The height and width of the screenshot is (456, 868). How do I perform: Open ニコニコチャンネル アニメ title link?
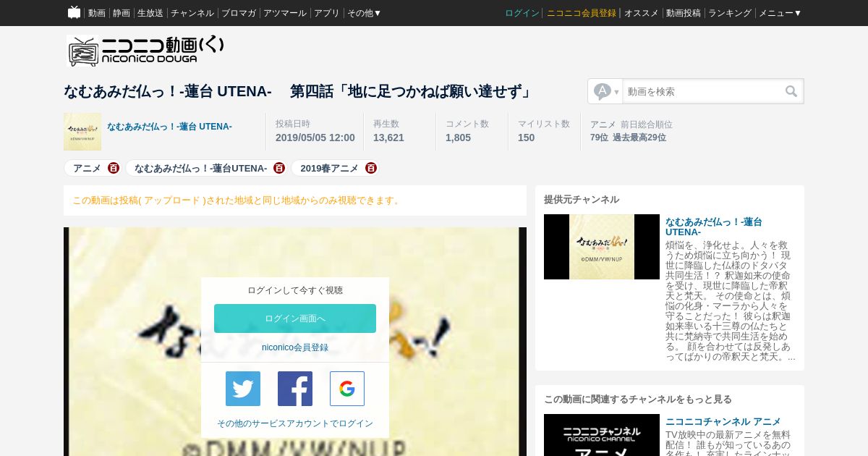(723, 421)
